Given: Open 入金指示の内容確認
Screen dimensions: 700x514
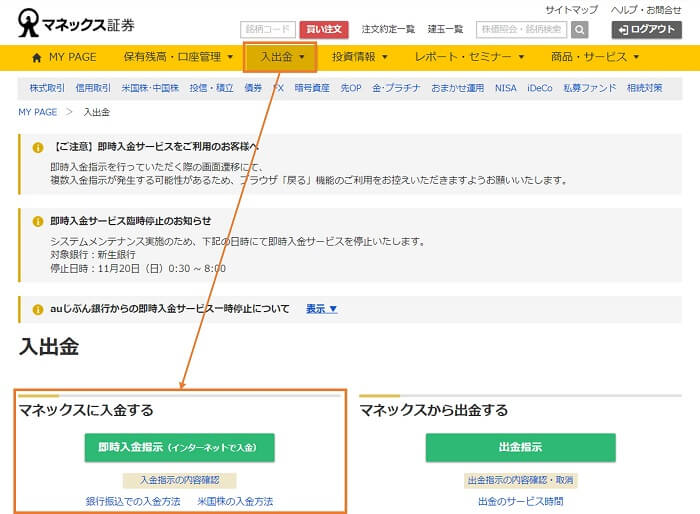Looking at the screenshot, I should pos(179,480).
